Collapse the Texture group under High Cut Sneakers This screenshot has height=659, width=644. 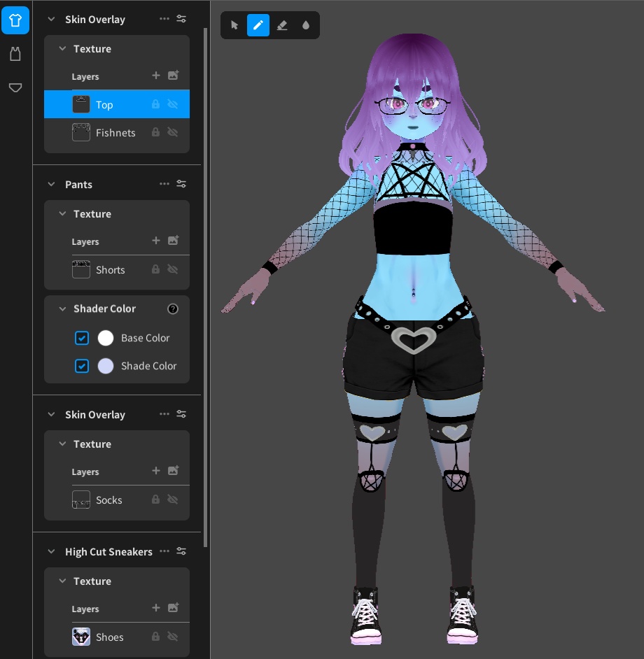tap(62, 581)
